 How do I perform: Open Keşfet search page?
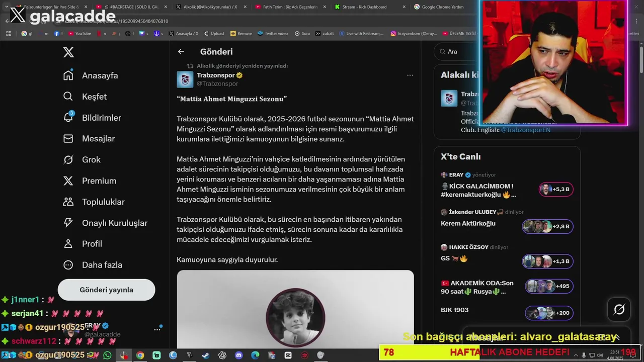[85, 97]
